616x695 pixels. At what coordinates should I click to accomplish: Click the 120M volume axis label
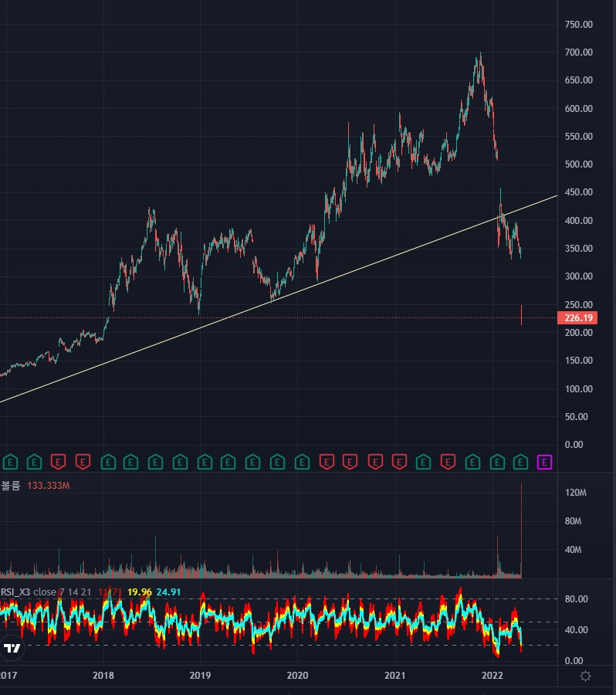[x=575, y=493]
